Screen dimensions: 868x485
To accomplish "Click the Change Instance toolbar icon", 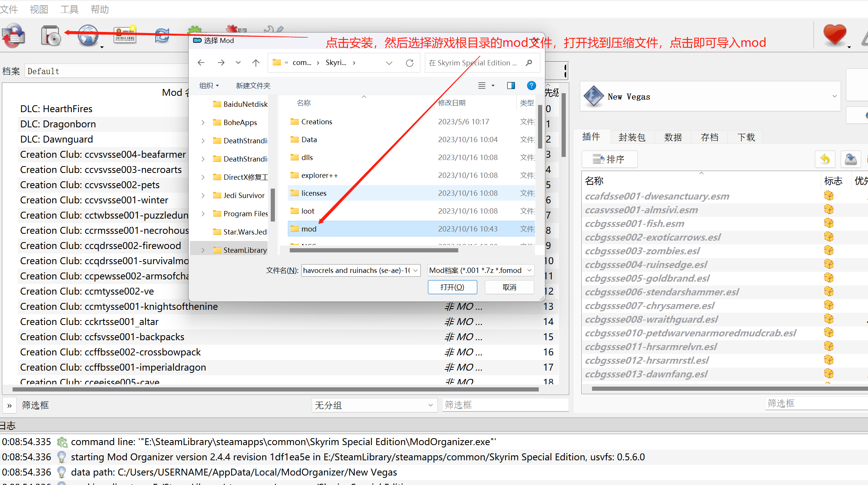I will (14, 36).
